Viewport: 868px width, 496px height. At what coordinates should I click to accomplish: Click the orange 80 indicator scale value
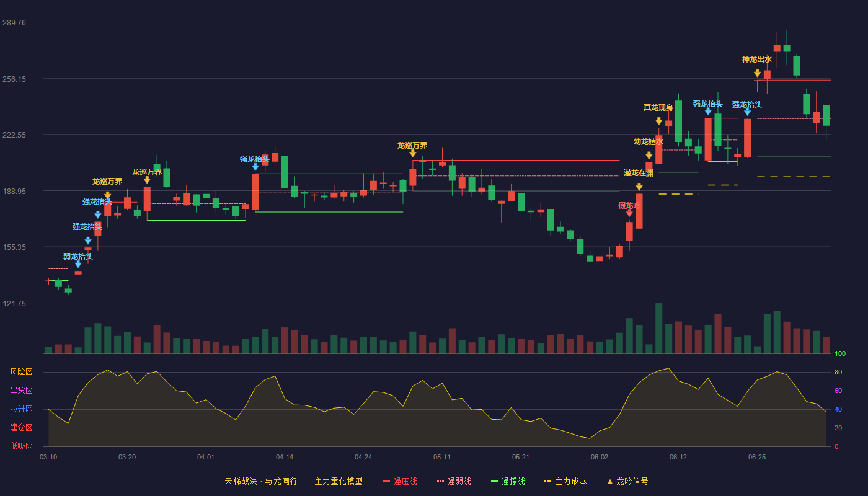pyautogui.click(x=838, y=372)
